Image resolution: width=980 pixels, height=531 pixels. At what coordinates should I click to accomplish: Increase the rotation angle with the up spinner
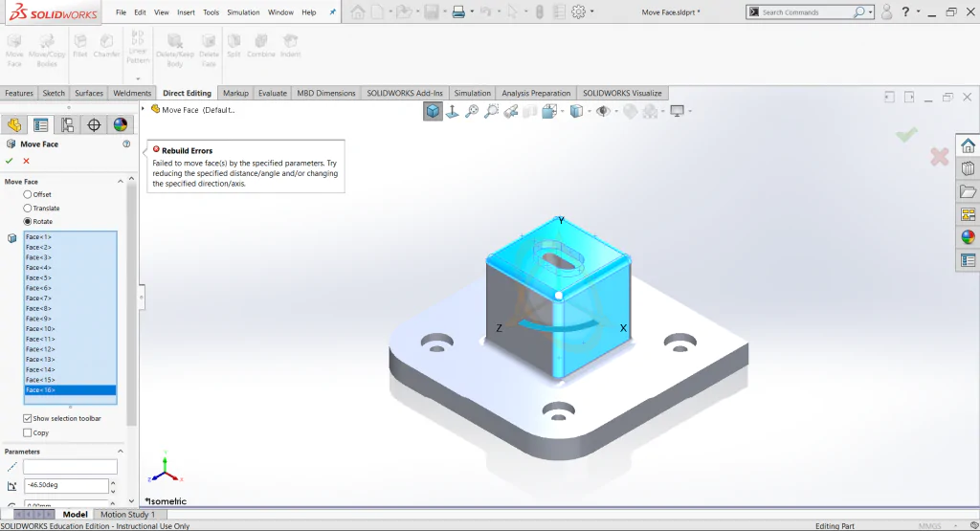pyautogui.click(x=113, y=481)
